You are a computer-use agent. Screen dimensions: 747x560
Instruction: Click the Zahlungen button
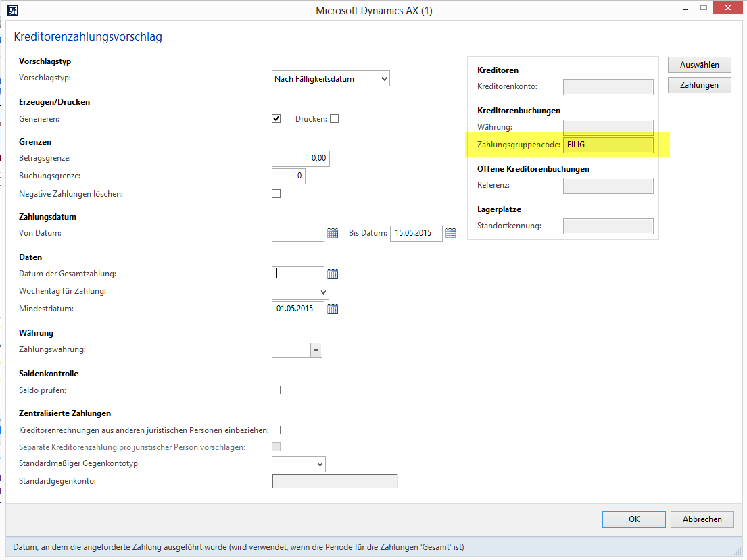(x=699, y=85)
